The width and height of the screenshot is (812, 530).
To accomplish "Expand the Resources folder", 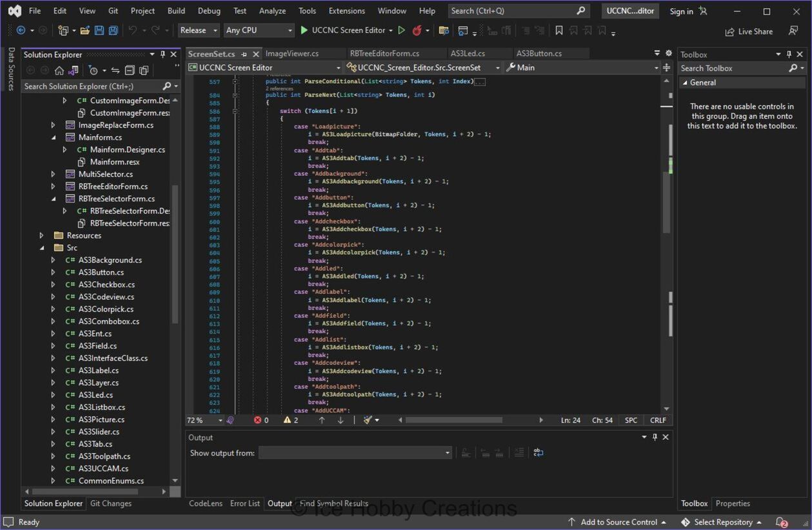I will 42,236.
